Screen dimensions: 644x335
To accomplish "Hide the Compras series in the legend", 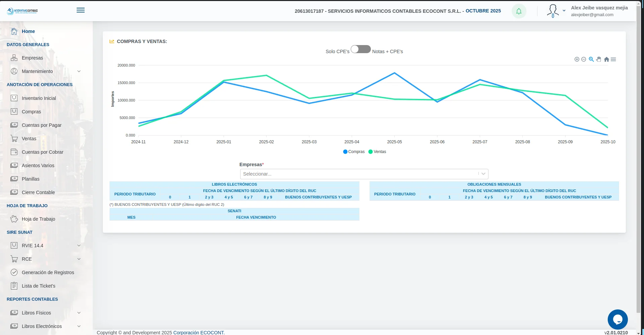I will click(x=353, y=152).
